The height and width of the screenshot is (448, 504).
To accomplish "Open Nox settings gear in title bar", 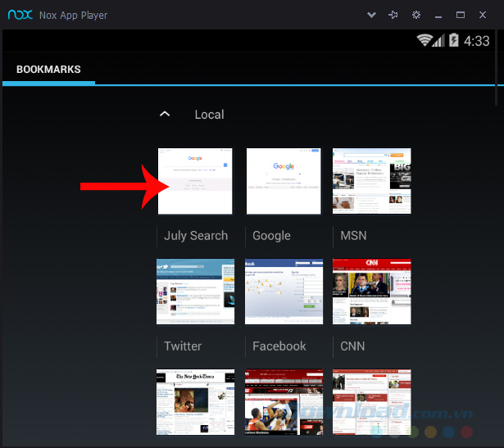I will [x=416, y=15].
